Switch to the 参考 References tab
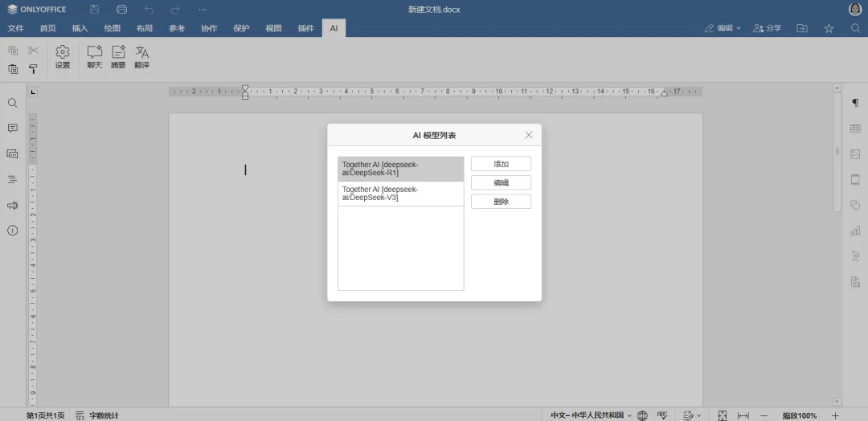This screenshot has width=868, height=421. pyautogui.click(x=177, y=28)
